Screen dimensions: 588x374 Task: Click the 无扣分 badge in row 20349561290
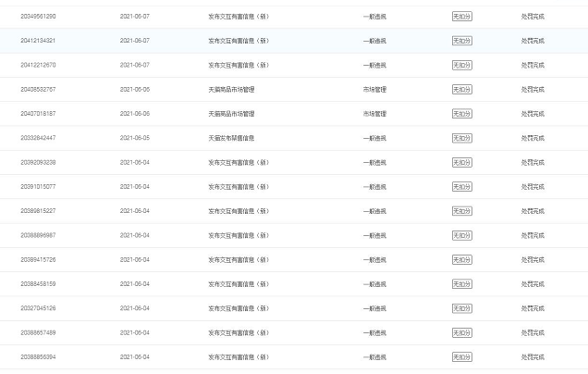462,17
